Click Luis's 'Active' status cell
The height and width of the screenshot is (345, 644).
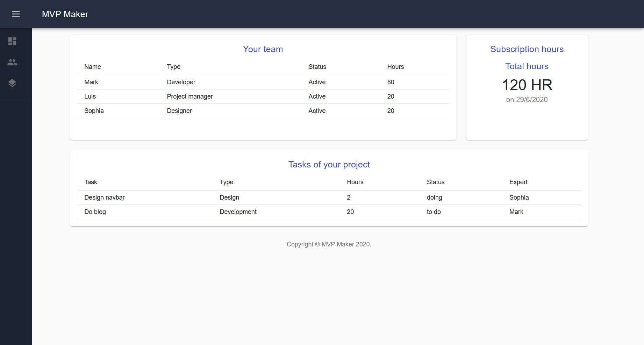pos(317,96)
